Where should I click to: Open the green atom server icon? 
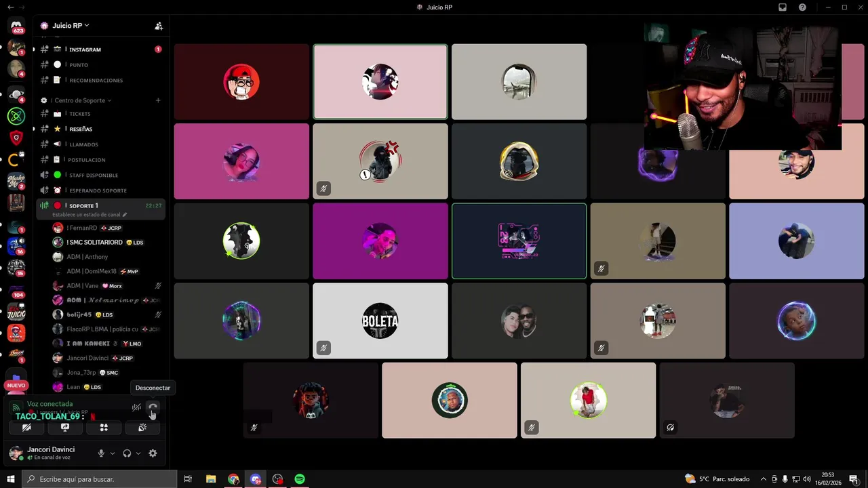(x=16, y=116)
